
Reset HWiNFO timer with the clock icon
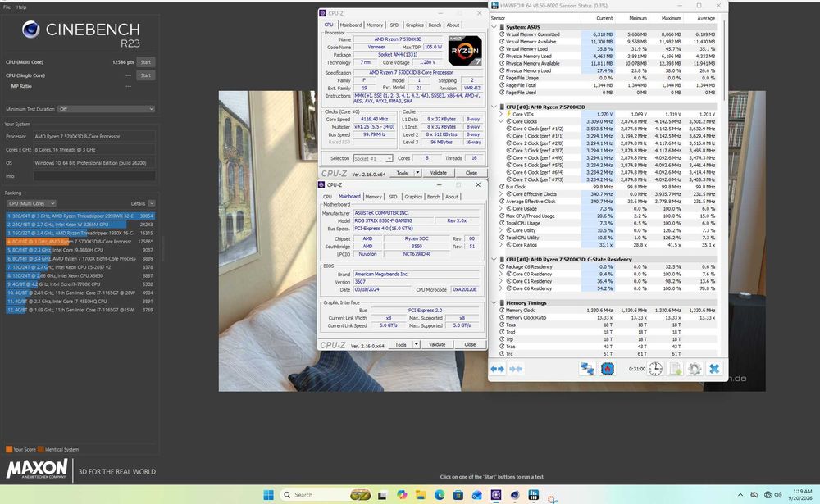pos(655,369)
